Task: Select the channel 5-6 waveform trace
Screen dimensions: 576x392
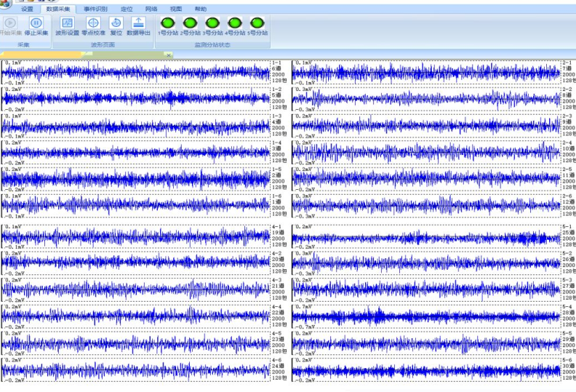Action: coord(426,370)
